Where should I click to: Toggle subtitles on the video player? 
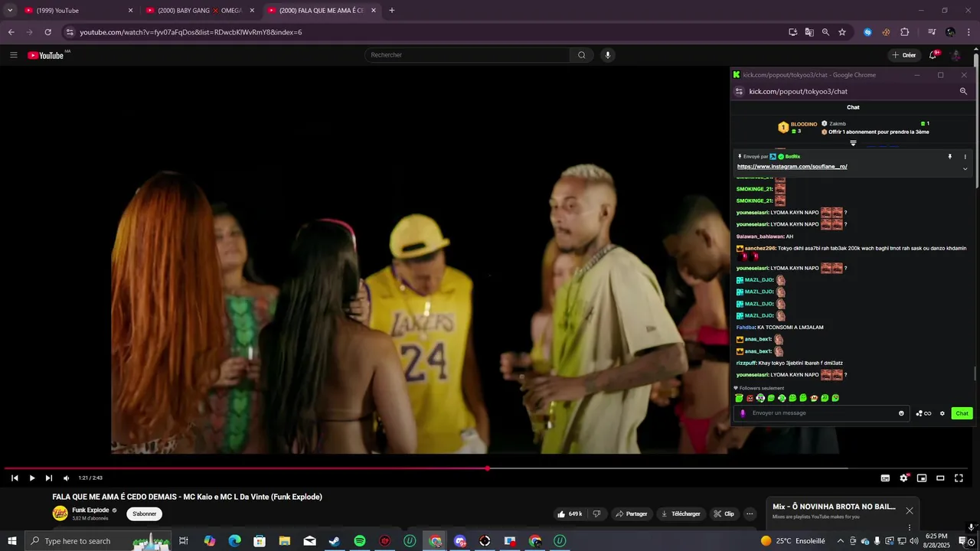tap(885, 478)
